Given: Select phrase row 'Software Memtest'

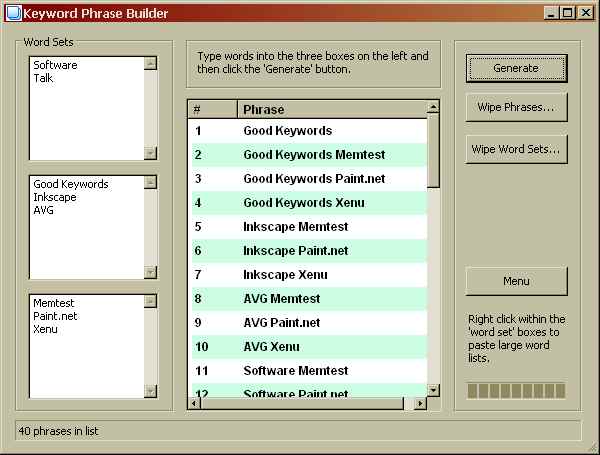Looking at the screenshot, I should tap(309, 370).
